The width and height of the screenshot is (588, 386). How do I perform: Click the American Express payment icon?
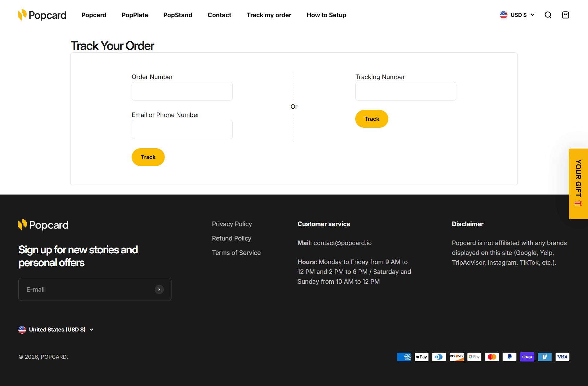point(404,357)
